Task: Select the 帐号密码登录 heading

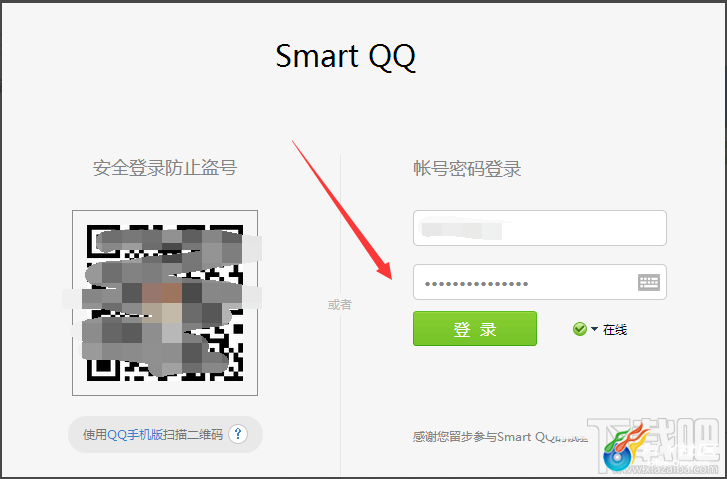Action: 467,168
